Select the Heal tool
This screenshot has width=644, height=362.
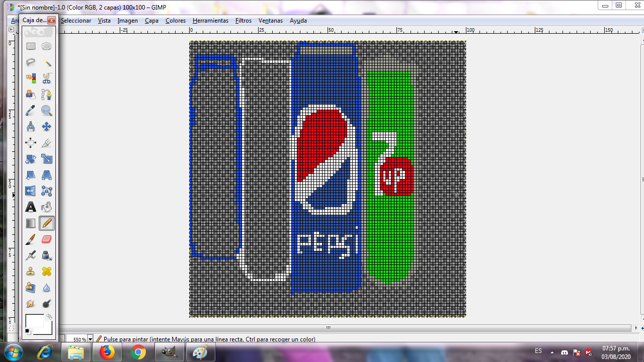[47, 271]
